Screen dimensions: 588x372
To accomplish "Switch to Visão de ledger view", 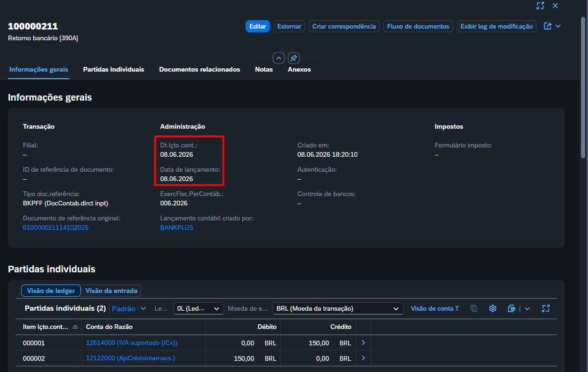I will pyautogui.click(x=51, y=291).
